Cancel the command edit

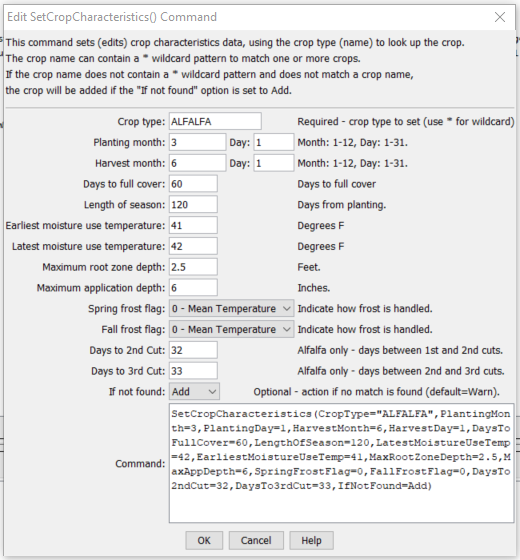pyautogui.click(x=256, y=540)
